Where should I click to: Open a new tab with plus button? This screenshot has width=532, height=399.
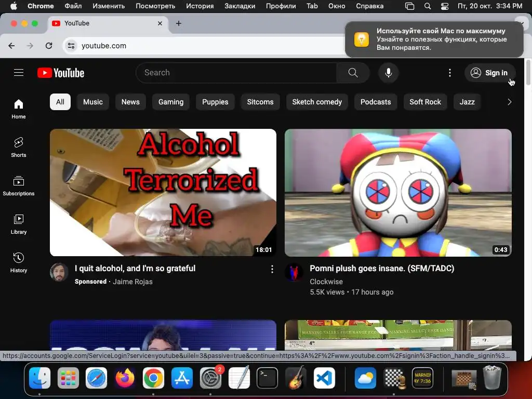(x=179, y=23)
